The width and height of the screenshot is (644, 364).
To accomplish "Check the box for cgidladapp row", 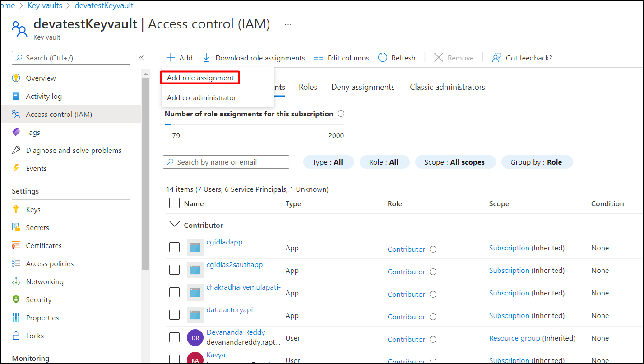I will coord(174,247).
